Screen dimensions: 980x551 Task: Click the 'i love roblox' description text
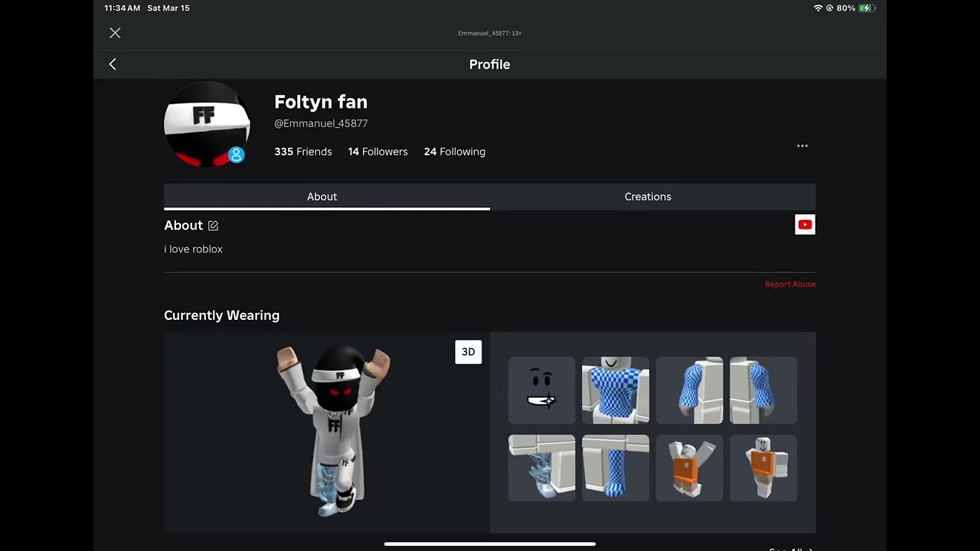click(x=193, y=249)
